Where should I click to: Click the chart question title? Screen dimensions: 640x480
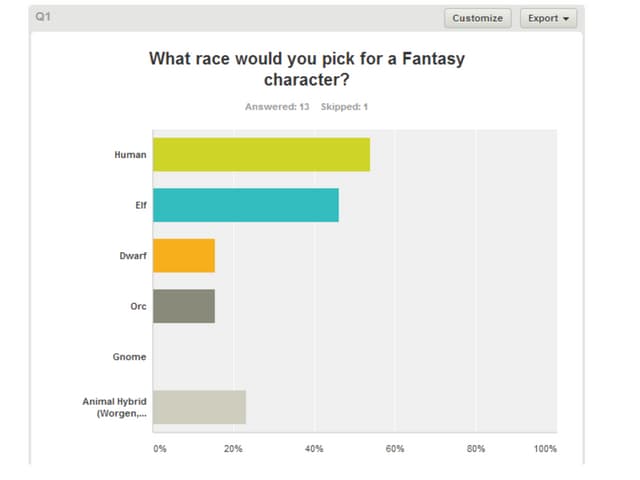[x=307, y=68]
